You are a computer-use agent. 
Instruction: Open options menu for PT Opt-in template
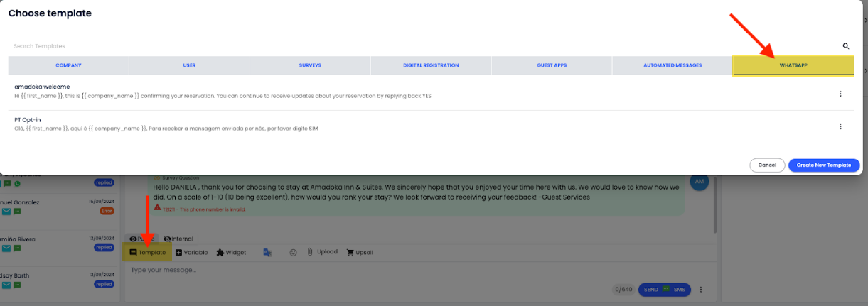(x=840, y=126)
